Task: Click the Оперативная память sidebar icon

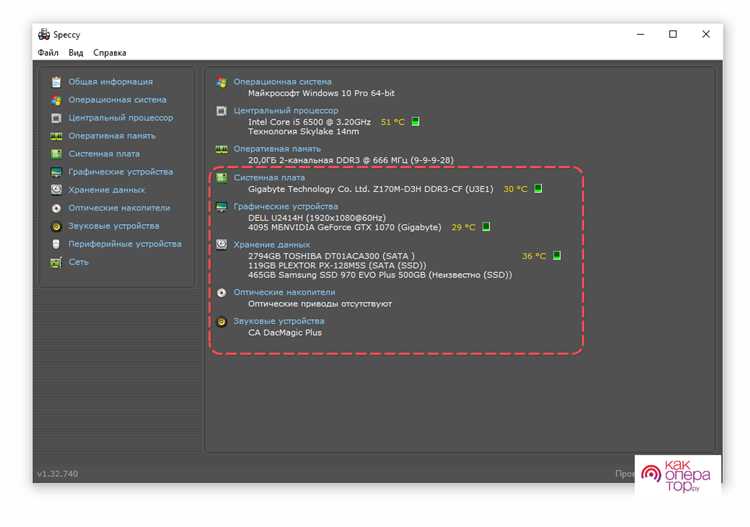Action: coord(56,136)
